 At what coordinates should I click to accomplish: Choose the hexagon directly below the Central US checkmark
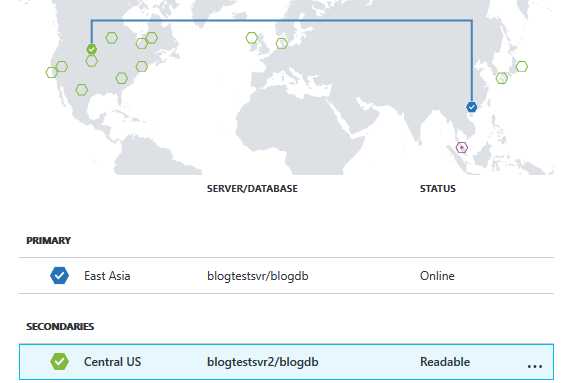[92, 61]
